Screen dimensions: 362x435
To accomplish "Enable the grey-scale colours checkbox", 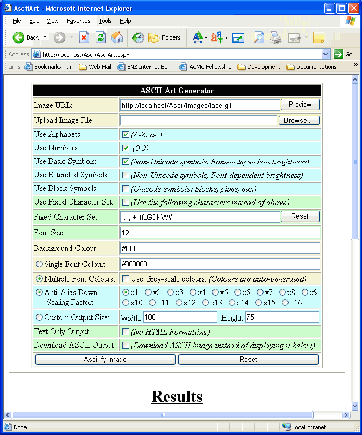I will 125,278.
